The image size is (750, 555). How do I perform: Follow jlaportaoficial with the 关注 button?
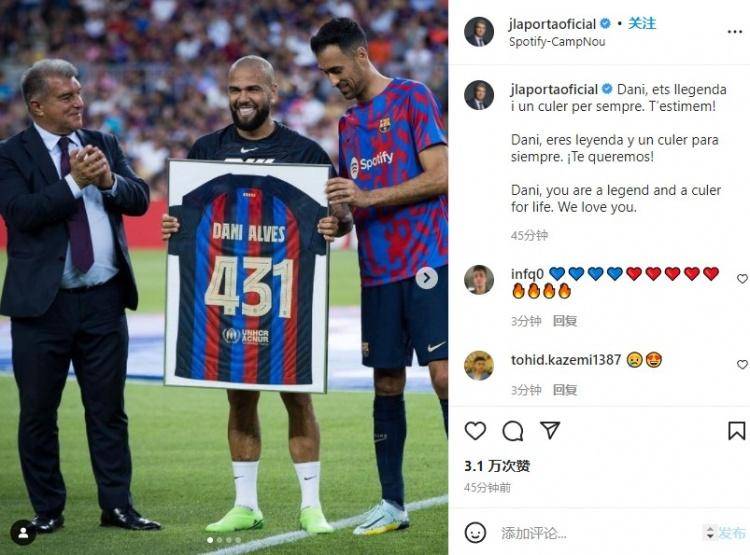(642, 23)
